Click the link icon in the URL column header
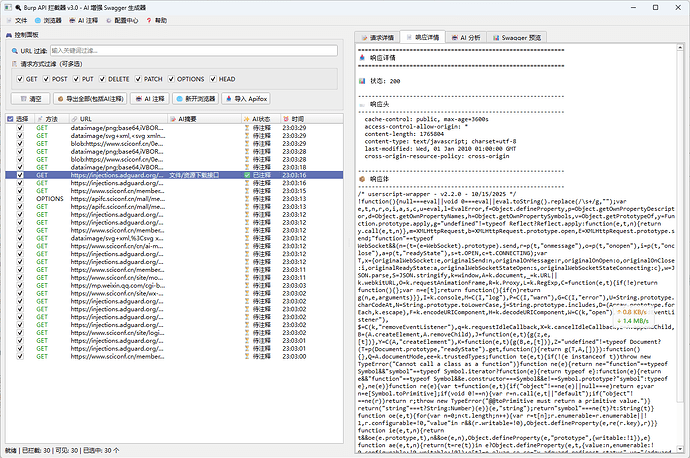690x458 pixels. (74, 119)
